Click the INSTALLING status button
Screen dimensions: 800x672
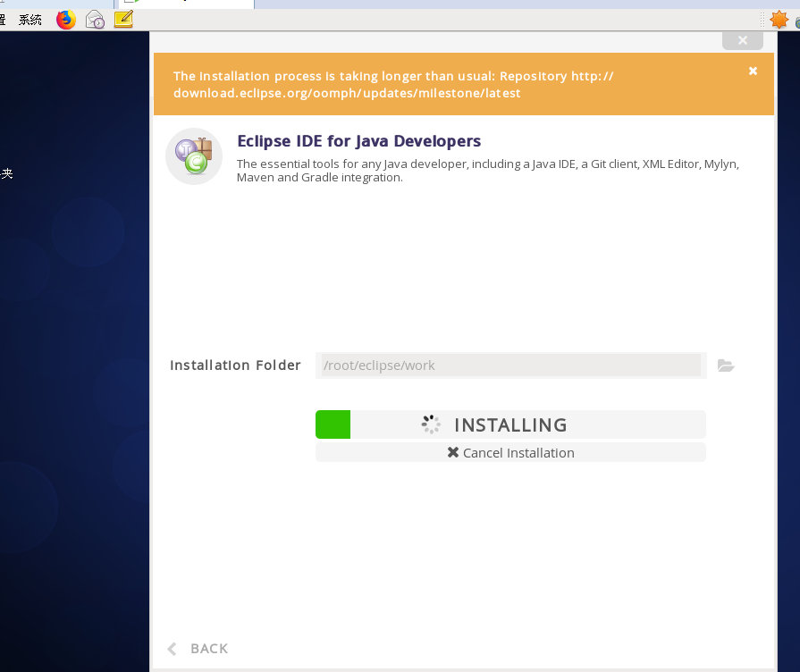[x=510, y=424]
